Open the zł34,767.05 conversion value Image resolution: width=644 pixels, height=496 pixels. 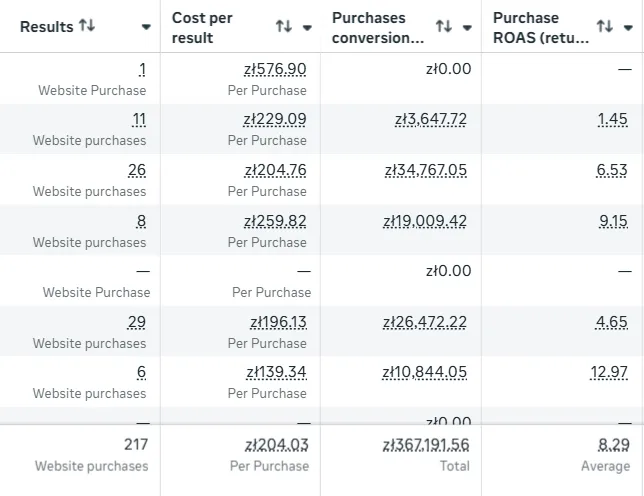point(426,170)
